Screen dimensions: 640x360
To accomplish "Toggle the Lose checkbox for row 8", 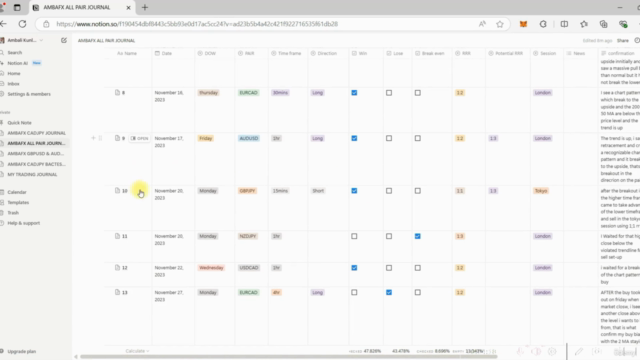I will click(389, 93).
